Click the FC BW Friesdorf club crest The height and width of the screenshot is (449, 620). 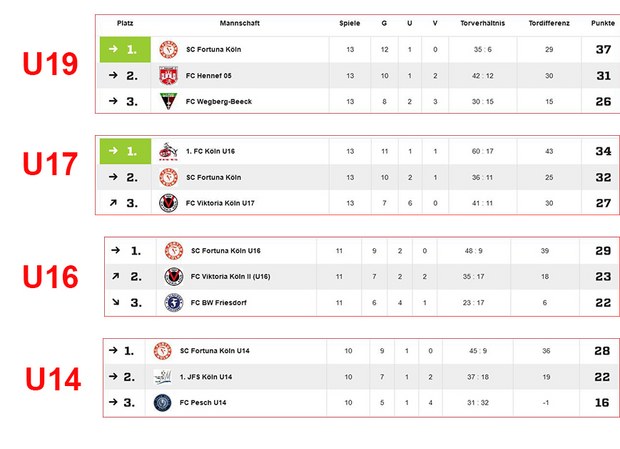tap(173, 302)
